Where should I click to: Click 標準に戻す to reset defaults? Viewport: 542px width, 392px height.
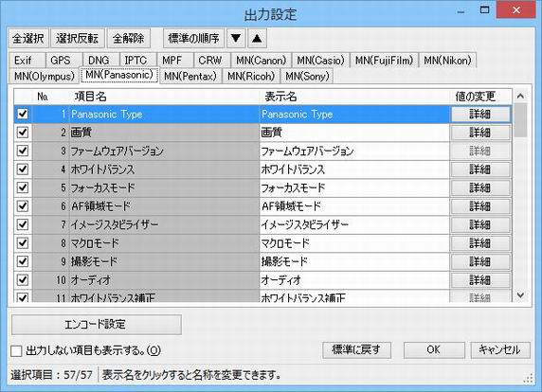(356, 349)
